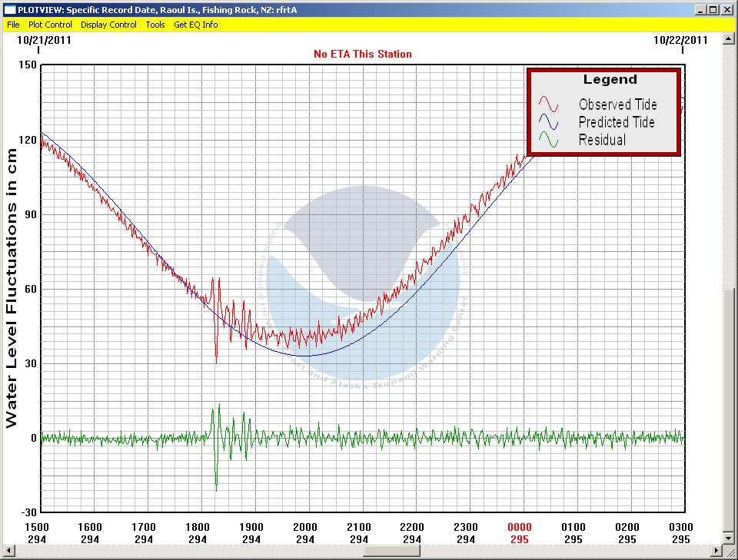The width and height of the screenshot is (738, 560).
Task: Click the 0300 time axis label
Action: tap(680, 527)
